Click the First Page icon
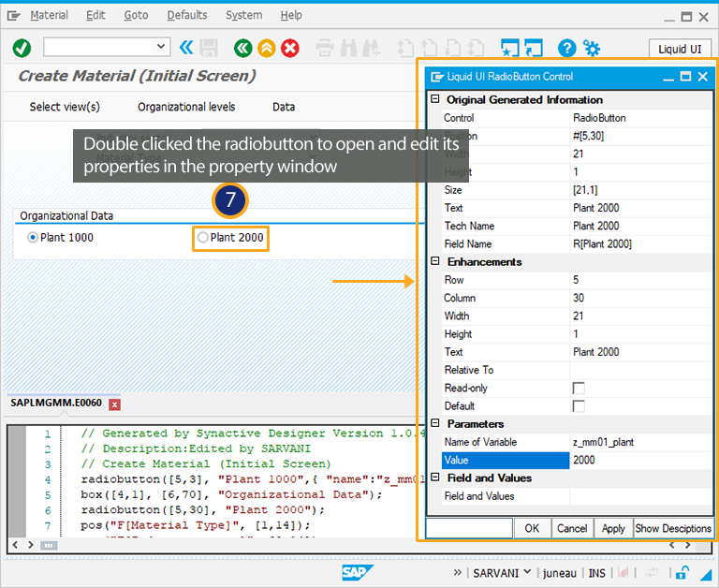Viewport: 719px width, 588px height. [x=405, y=48]
